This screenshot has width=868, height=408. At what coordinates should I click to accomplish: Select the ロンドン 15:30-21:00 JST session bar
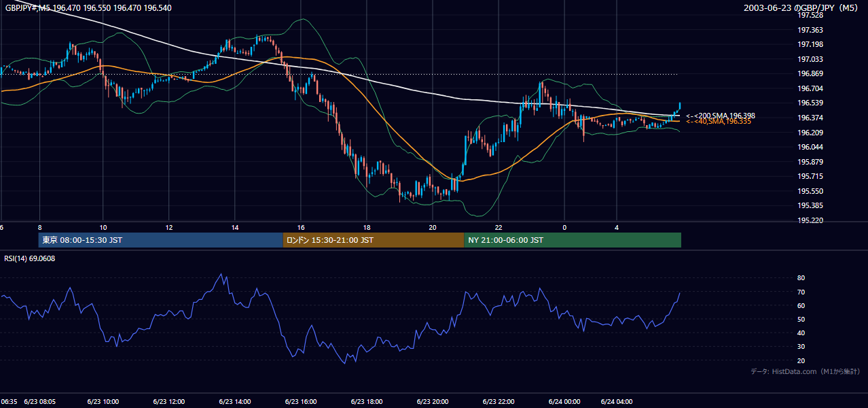374,240
